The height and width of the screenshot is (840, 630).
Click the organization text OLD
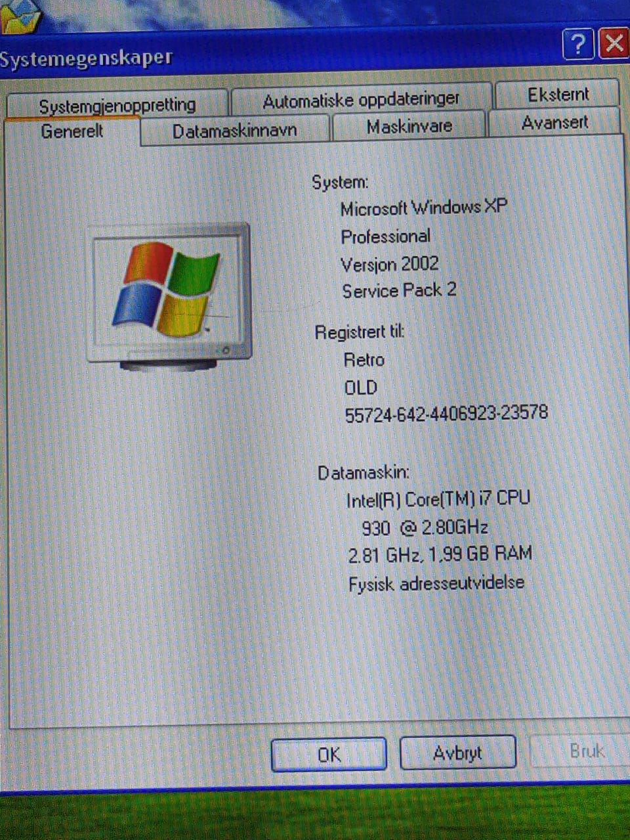361,387
